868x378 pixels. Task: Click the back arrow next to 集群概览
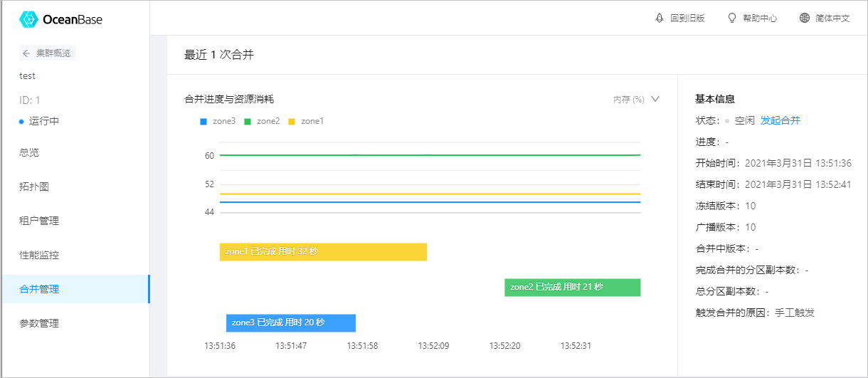pyautogui.click(x=26, y=53)
